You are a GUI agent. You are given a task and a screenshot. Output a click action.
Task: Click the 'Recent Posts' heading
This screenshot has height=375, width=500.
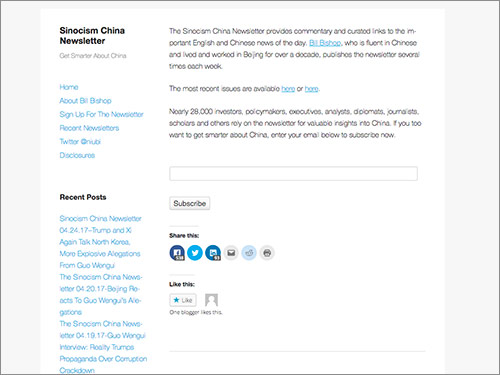(83, 197)
